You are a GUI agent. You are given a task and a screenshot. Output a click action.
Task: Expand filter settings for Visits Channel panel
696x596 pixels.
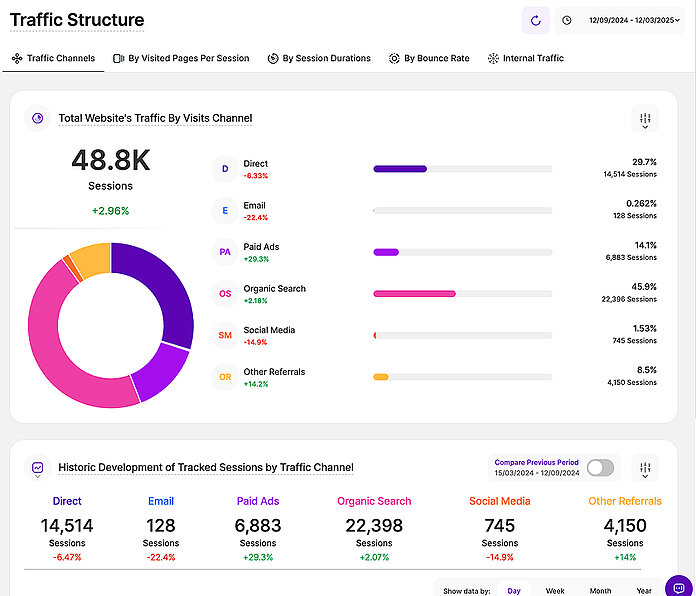click(x=645, y=119)
